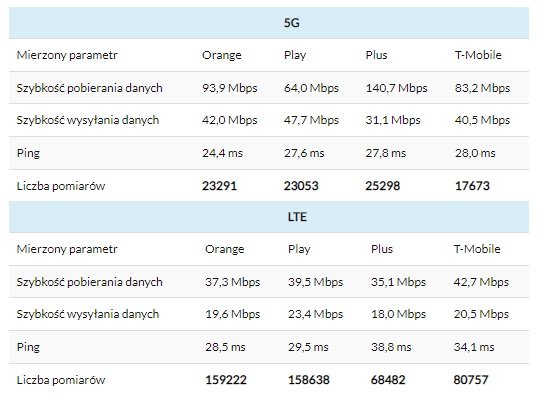The height and width of the screenshot is (395, 540).
Task: Select Plus column header in 5G table
Action: pyautogui.click(x=376, y=55)
